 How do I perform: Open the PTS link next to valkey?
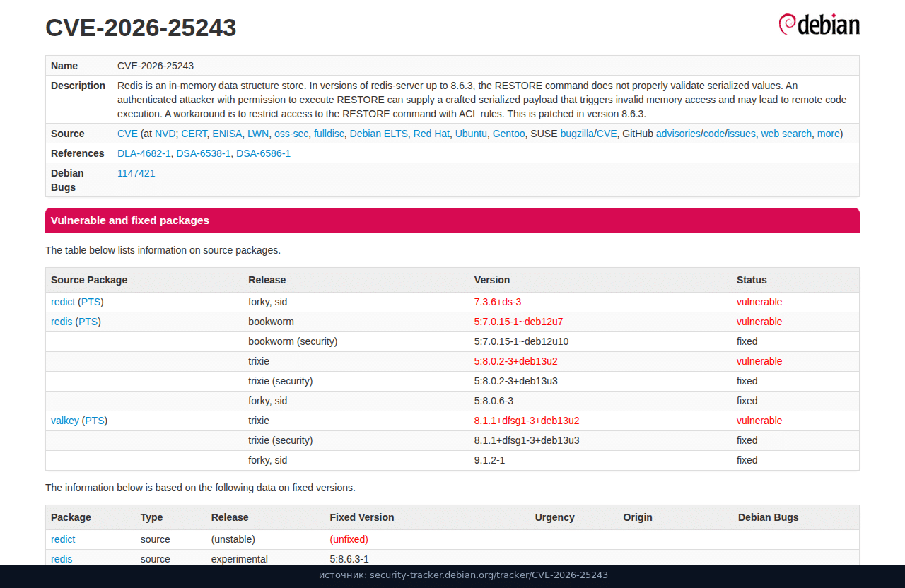point(95,421)
